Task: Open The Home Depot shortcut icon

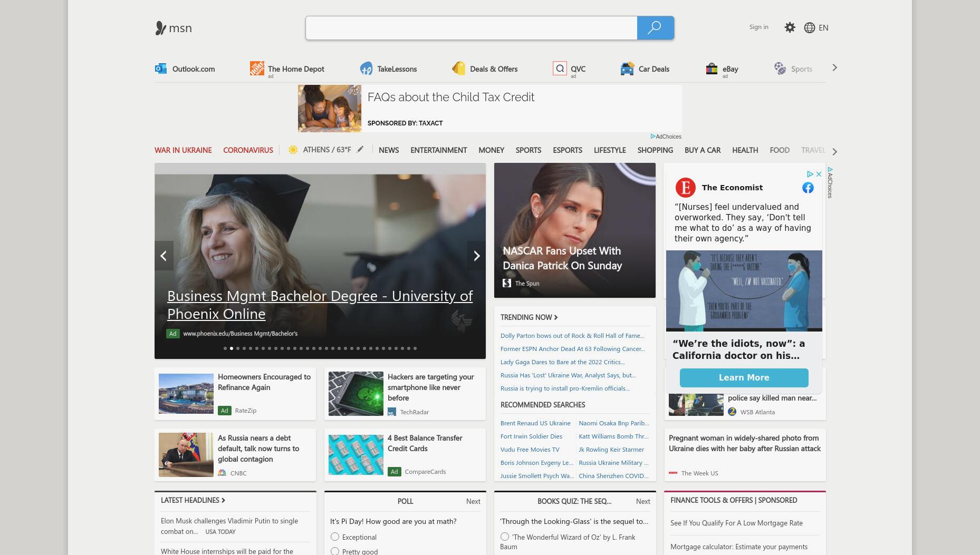Action: tap(257, 68)
